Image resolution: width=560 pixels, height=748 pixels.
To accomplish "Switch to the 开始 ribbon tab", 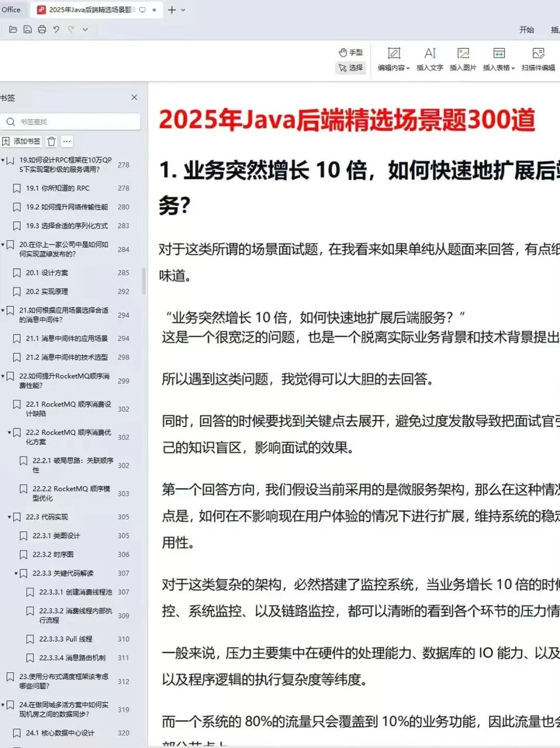I will [x=527, y=30].
